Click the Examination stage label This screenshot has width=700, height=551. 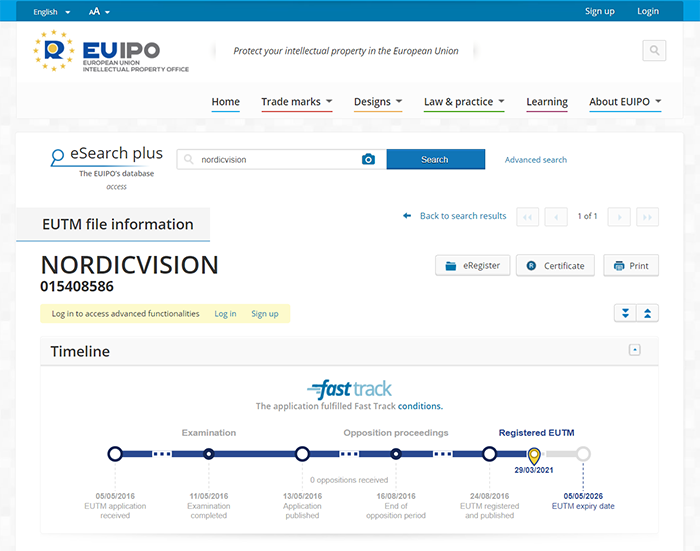[x=208, y=433]
